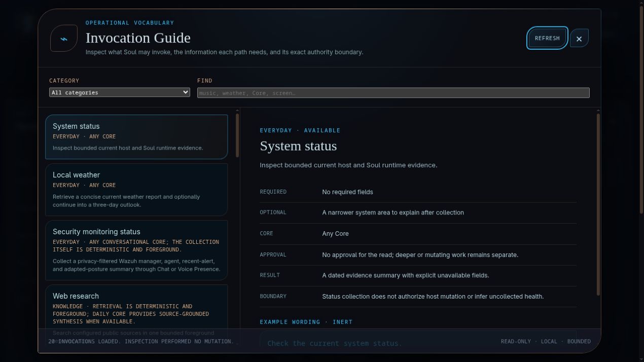Click the invocation list scrollbar thumb
This screenshot has width=644, height=362.
click(237, 135)
